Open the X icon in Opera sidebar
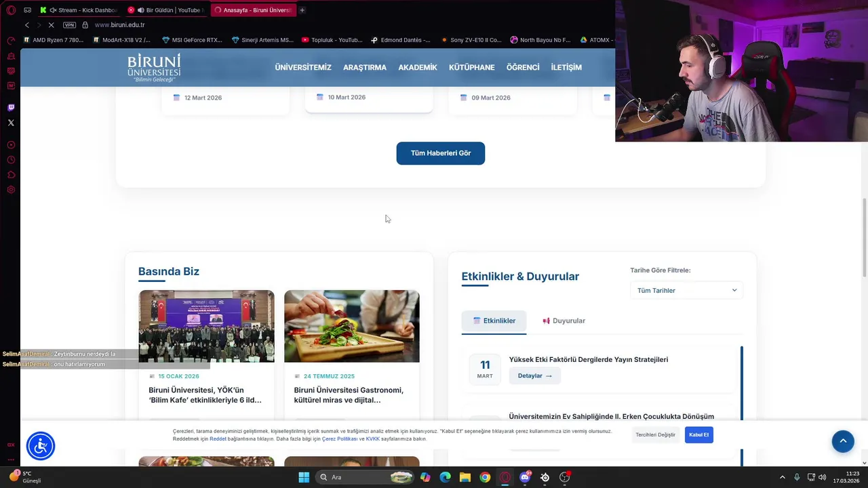The height and width of the screenshot is (488, 868). pyautogui.click(x=11, y=123)
